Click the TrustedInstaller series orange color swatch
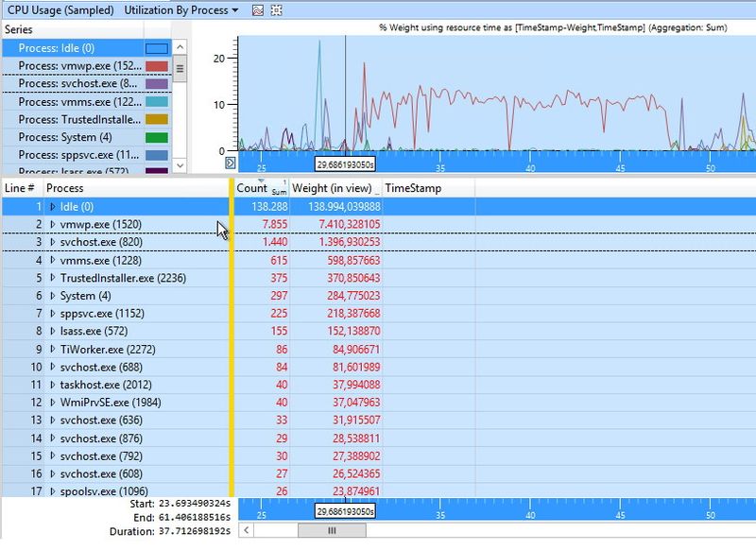 click(157, 119)
